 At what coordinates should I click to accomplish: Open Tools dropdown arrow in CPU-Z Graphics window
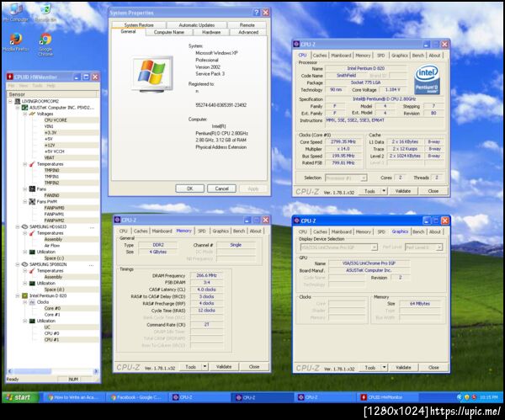tap(384, 368)
